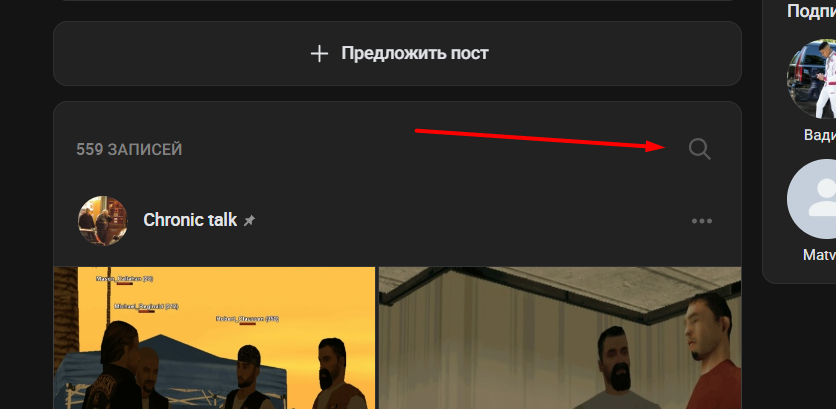Click the Mason name tag in left photo
Screen dimensions: 836x409
tap(125, 278)
